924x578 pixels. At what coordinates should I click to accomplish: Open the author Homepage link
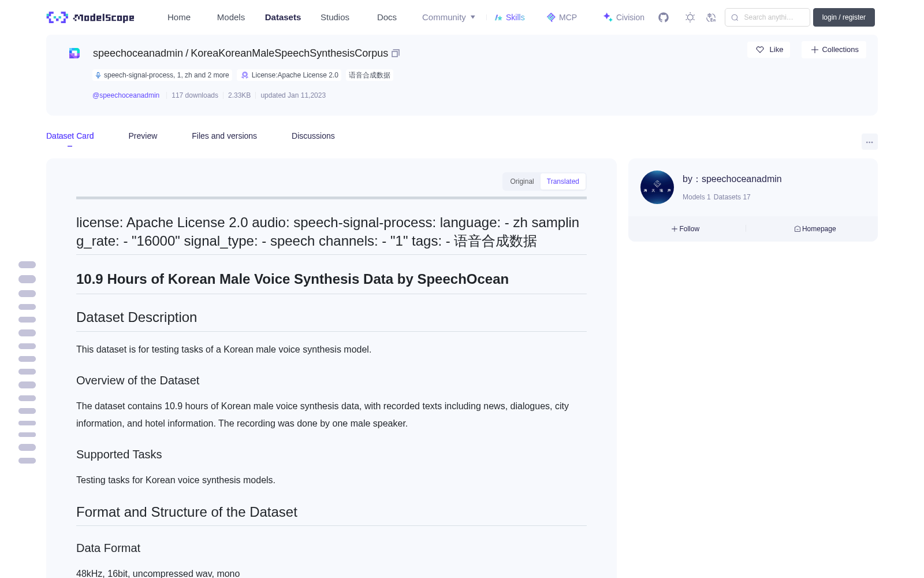point(815,229)
